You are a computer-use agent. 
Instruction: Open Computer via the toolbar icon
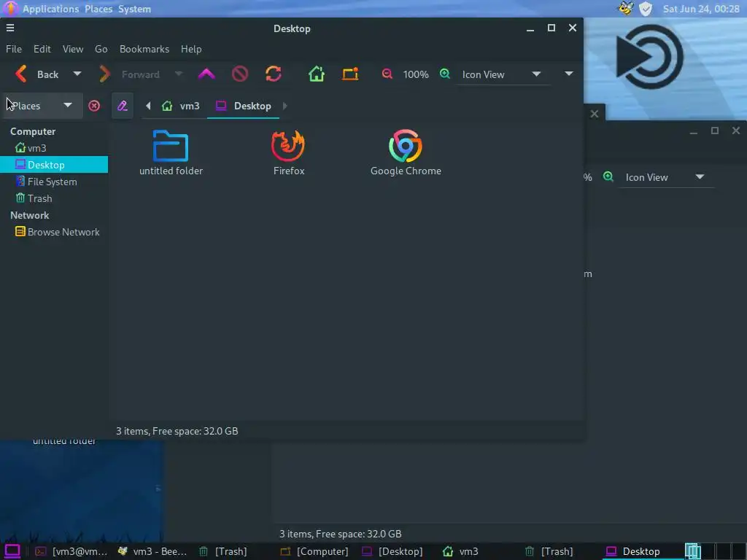[350, 74]
